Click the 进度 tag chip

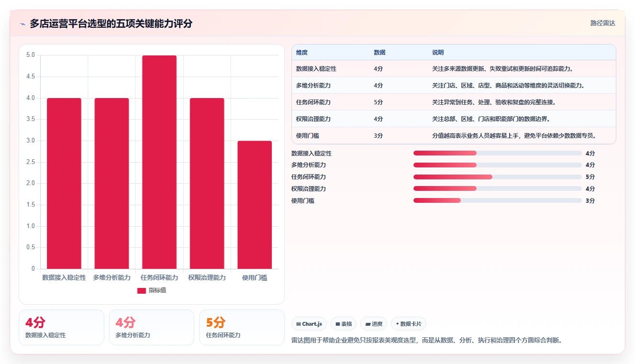374,324
